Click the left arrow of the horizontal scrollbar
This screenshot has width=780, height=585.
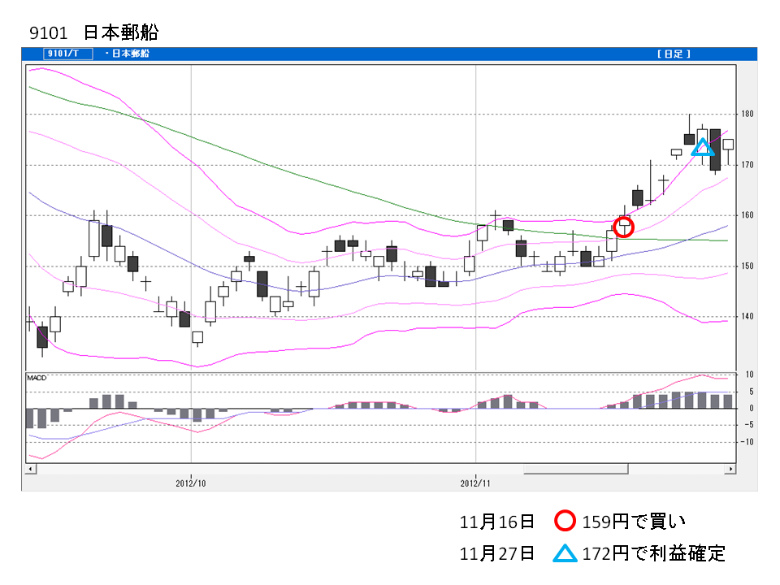pyautogui.click(x=30, y=468)
